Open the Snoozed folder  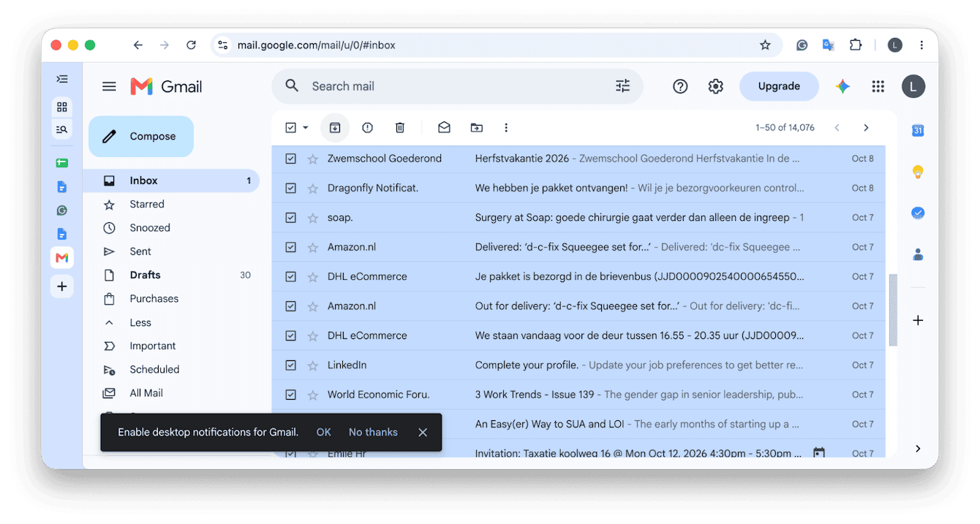(x=171, y=228)
